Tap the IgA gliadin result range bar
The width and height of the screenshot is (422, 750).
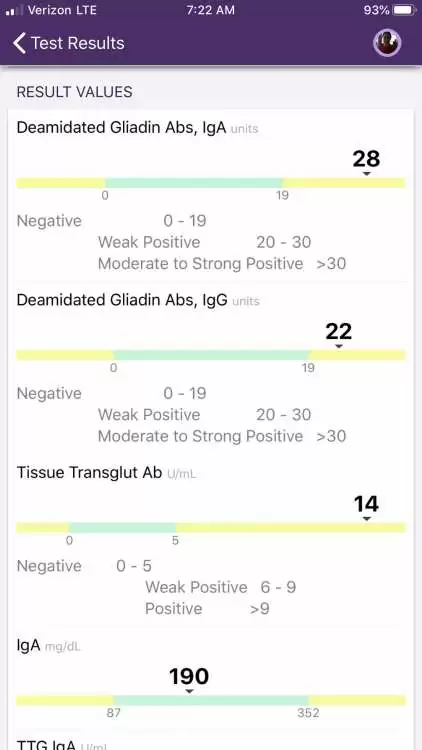[x=211, y=183]
